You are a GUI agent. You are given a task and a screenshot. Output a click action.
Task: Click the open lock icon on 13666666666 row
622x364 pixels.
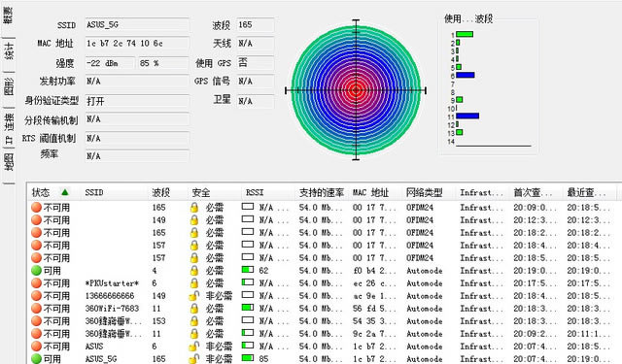coord(193,296)
